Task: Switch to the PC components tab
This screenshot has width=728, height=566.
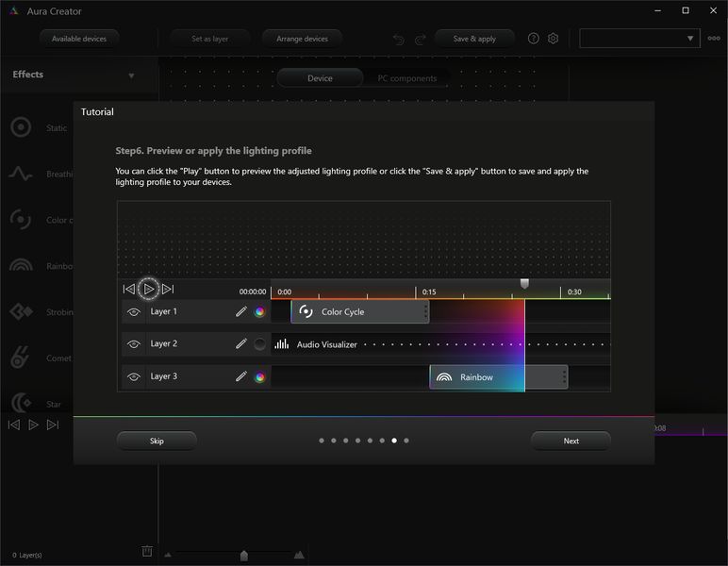Action: pyautogui.click(x=406, y=78)
